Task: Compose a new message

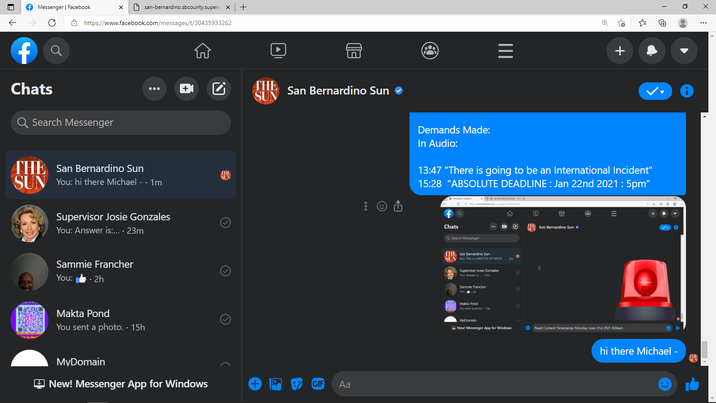Action: coord(219,89)
